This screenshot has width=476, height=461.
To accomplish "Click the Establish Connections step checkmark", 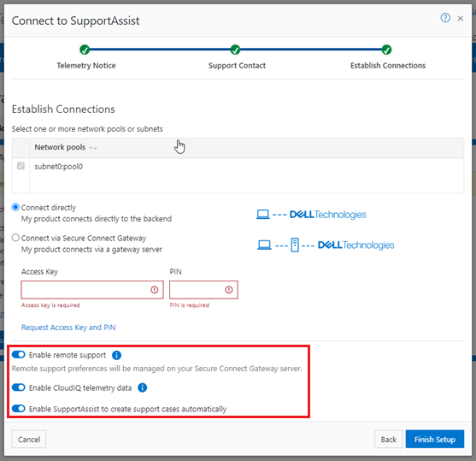I will pos(386,50).
